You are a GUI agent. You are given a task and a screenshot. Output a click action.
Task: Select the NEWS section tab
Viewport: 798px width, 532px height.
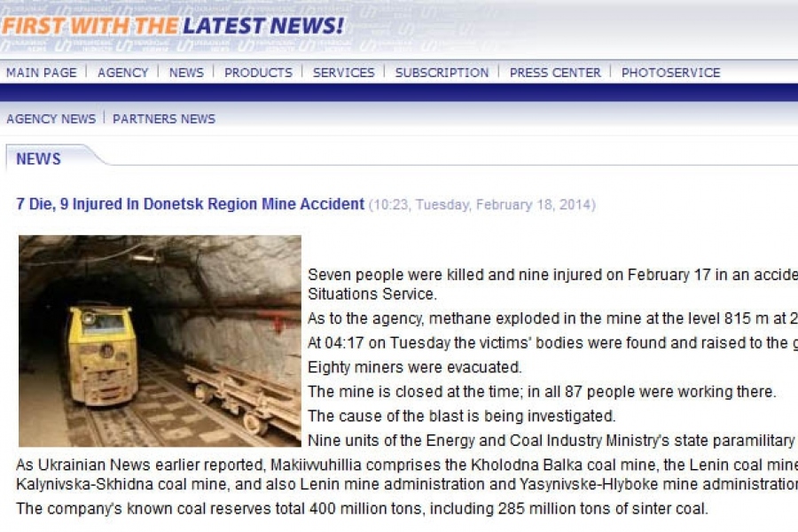[38, 159]
